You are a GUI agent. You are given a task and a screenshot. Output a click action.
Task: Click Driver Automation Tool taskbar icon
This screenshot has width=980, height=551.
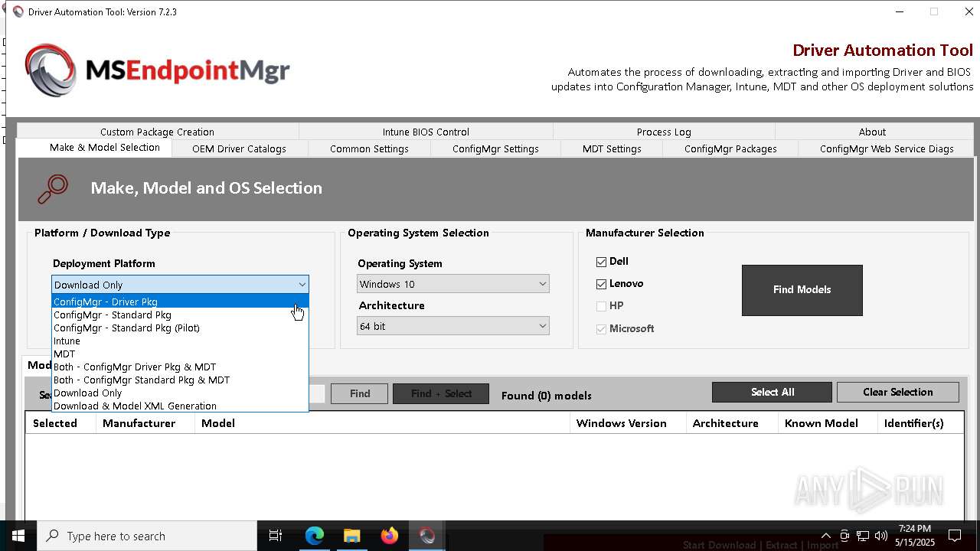[426, 536]
